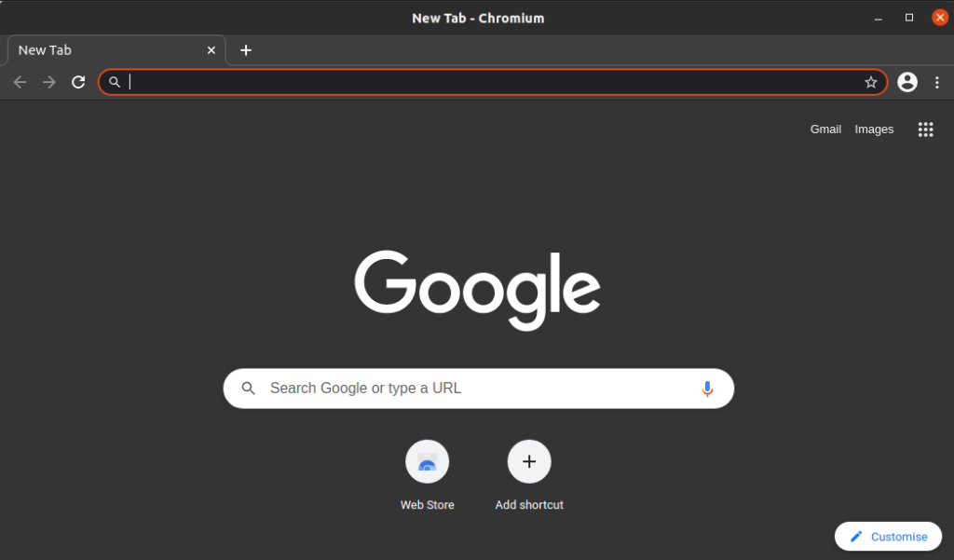
Task: Click the address bar omnibox
Action: click(x=493, y=82)
